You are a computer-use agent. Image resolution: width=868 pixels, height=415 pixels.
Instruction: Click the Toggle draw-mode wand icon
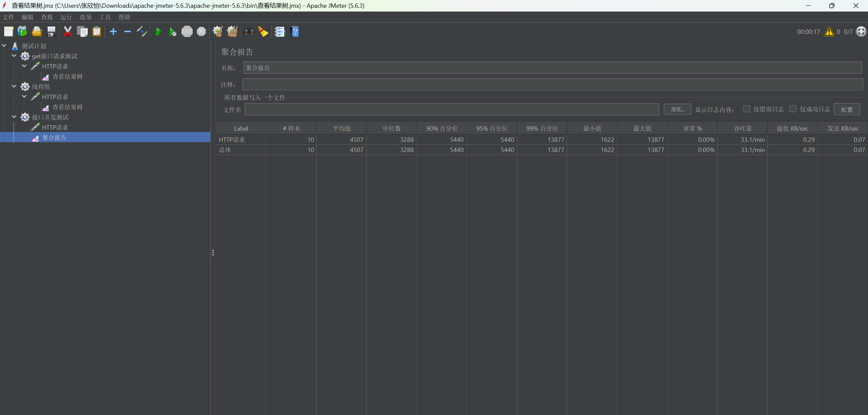point(142,32)
